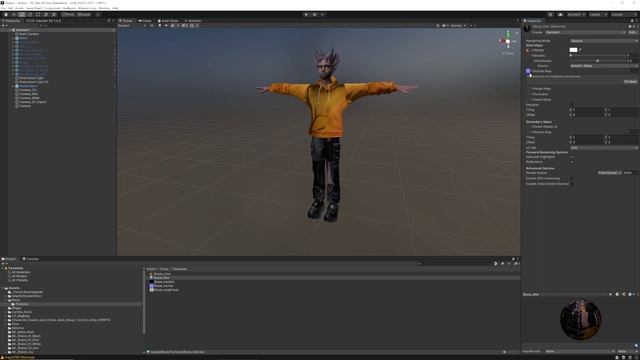Select the Rect transform tool
This screenshot has height=360, width=640.
(38, 14)
